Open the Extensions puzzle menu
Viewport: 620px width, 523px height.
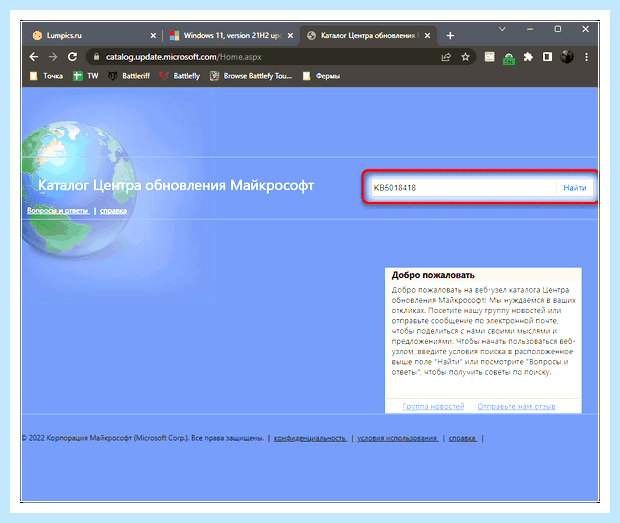(x=528, y=57)
